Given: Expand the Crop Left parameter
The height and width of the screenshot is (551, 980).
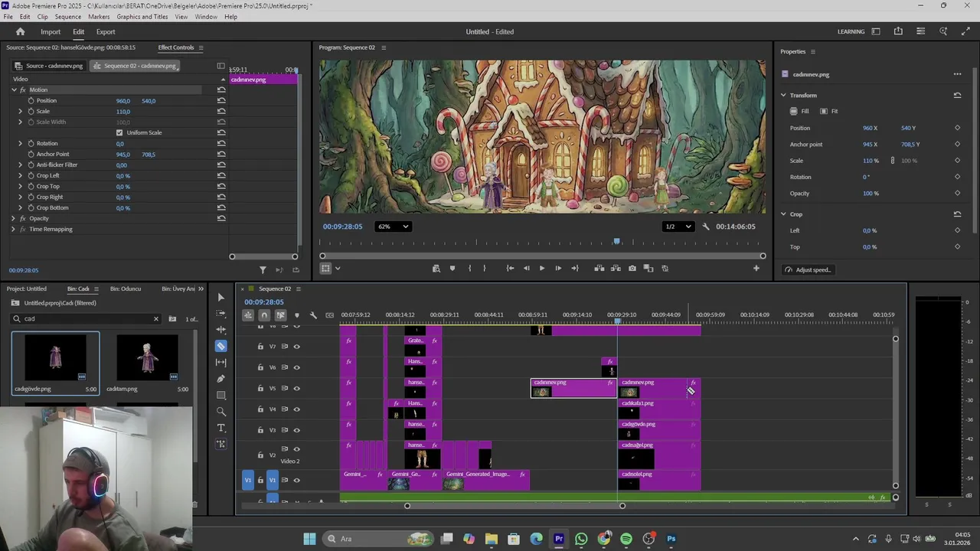Looking at the screenshot, I should click(21, 175).
